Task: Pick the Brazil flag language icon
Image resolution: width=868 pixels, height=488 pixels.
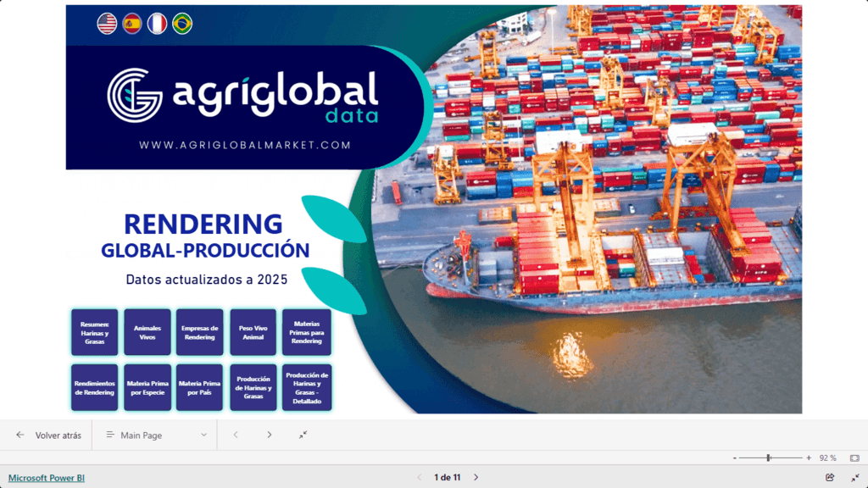Action: pyautogui.click(x=181, y=24)
